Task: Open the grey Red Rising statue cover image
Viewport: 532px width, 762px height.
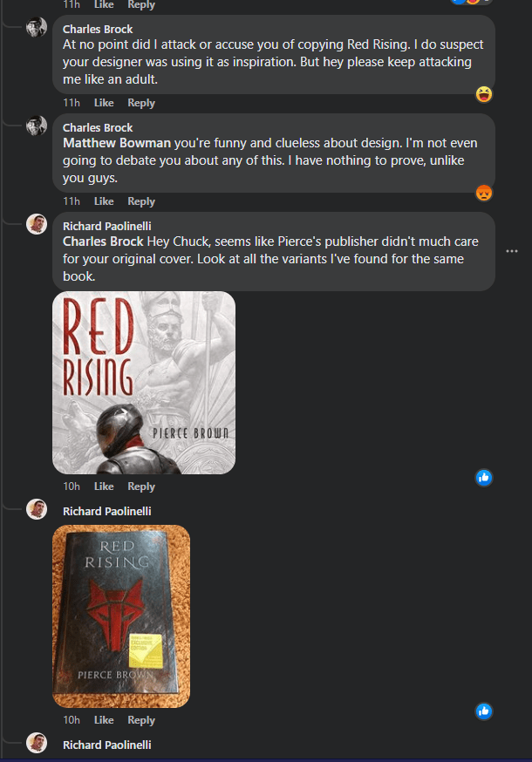Action: [144, 383]
